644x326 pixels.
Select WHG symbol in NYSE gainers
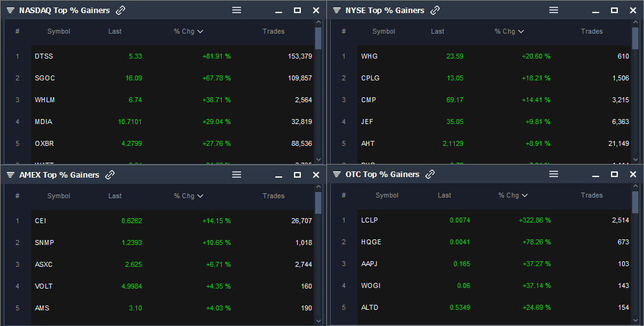(369, 56)
